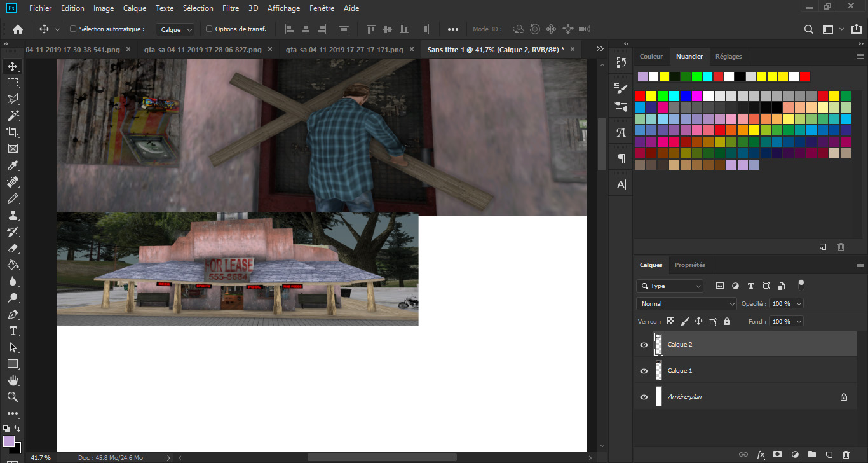Check the Options de transf. checkbox
The image size is (868, 463).
209,29
